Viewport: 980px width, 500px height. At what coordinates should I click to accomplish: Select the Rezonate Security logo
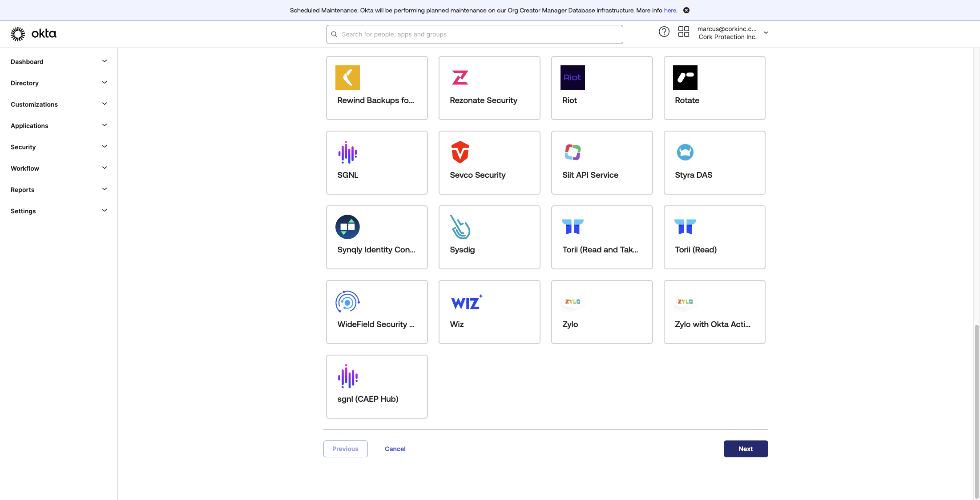pos(460,77)
